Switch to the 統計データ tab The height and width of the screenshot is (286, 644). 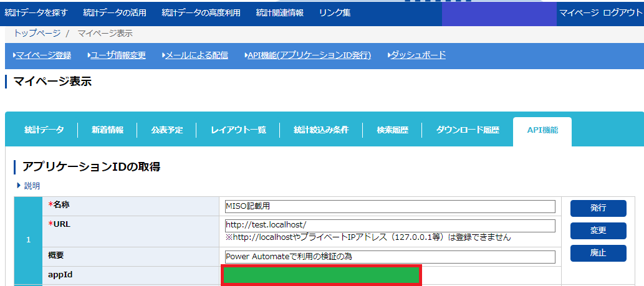(44, 130)
